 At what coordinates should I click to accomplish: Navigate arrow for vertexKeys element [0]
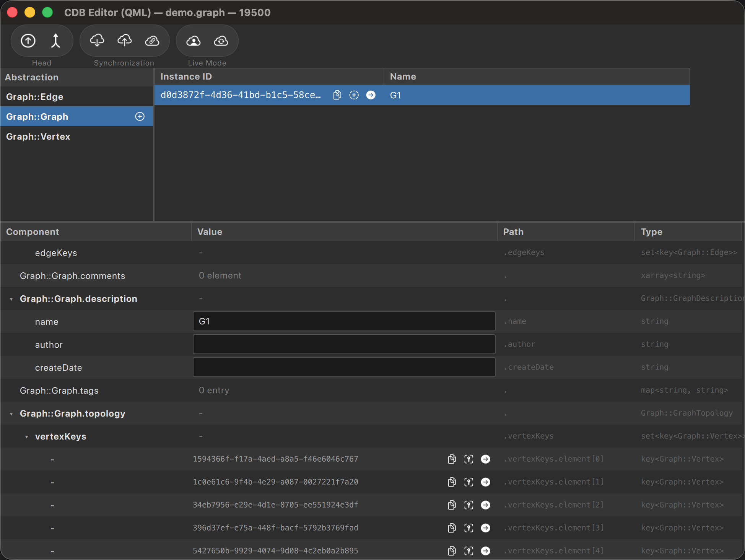485,459
